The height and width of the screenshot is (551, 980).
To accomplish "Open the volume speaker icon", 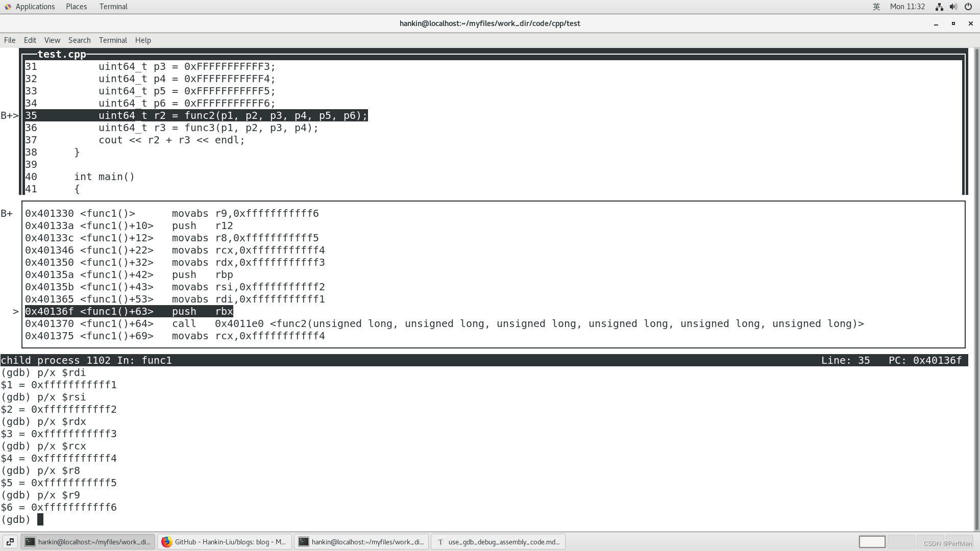I will click(x=953, y=7).
